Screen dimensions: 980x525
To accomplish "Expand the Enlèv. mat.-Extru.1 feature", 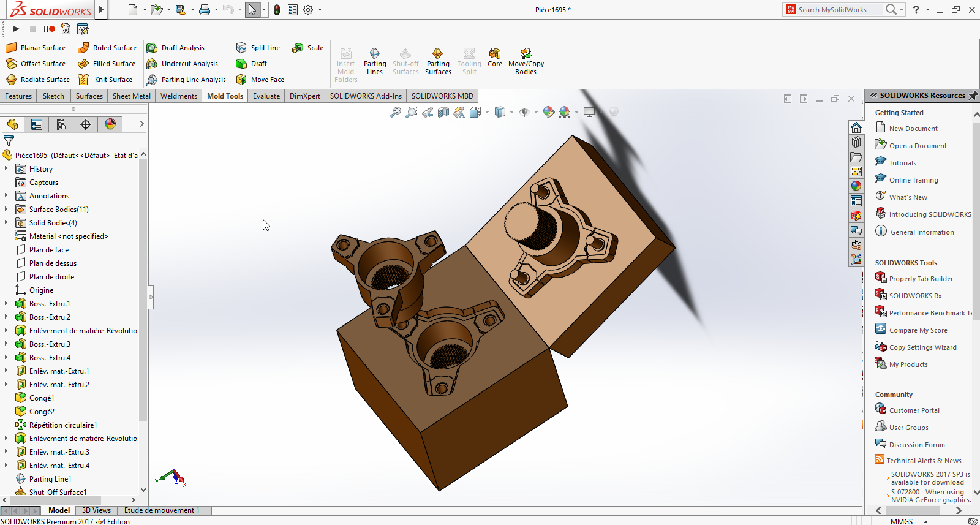I will [6, 371].
